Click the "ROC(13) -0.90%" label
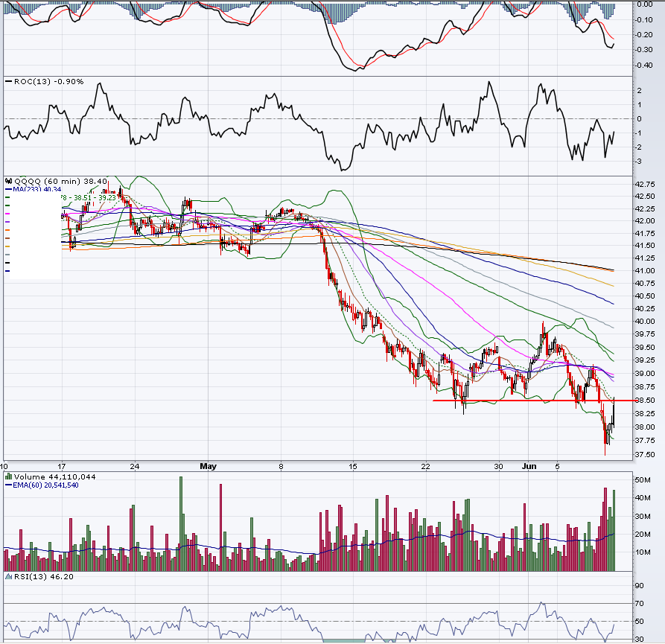 (48, 81)
